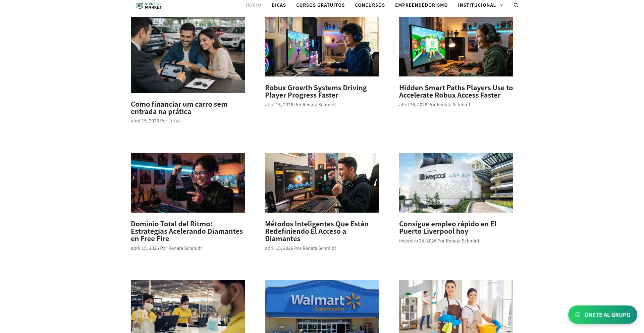The width and height of the screenshot is (644, 333).
Task: Click Renata Schmidt under Dominio Total article
Action: click(x=185, y=248)
